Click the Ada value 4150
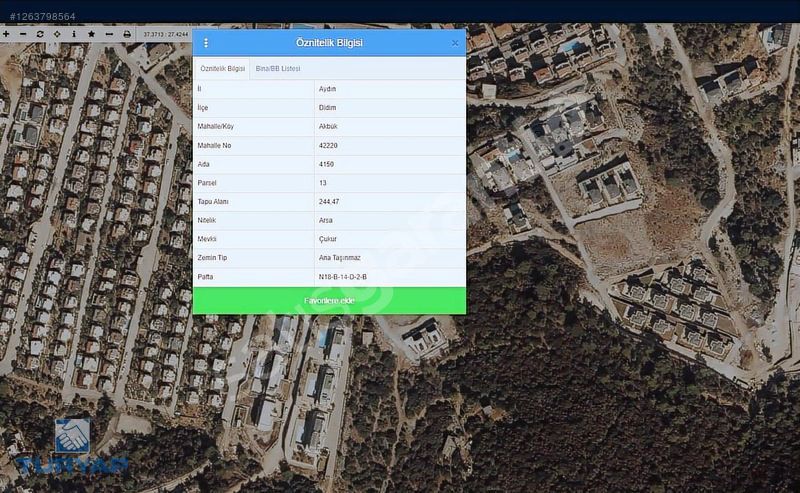The image size is (800, 493). (x=326, y=164)
